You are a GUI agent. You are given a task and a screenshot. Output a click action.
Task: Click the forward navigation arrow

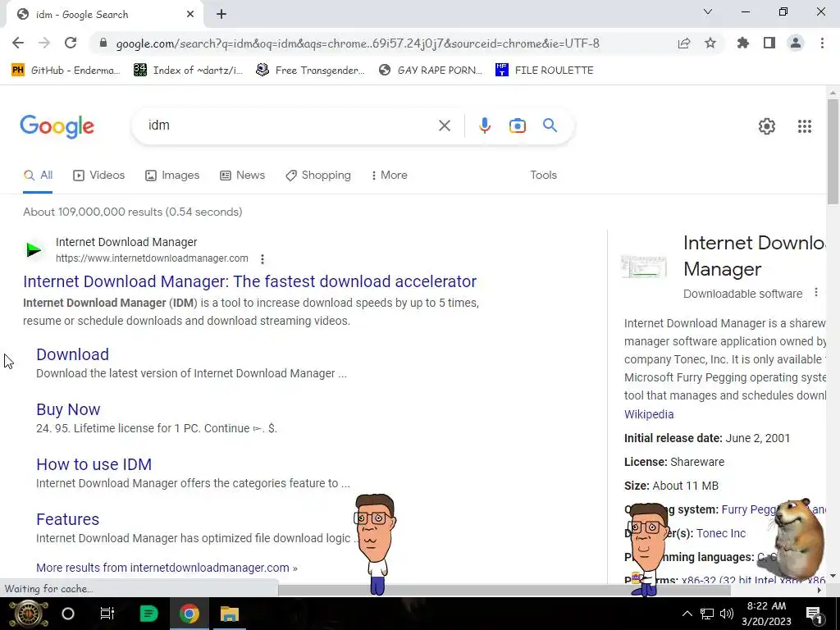tap(44, 43)
